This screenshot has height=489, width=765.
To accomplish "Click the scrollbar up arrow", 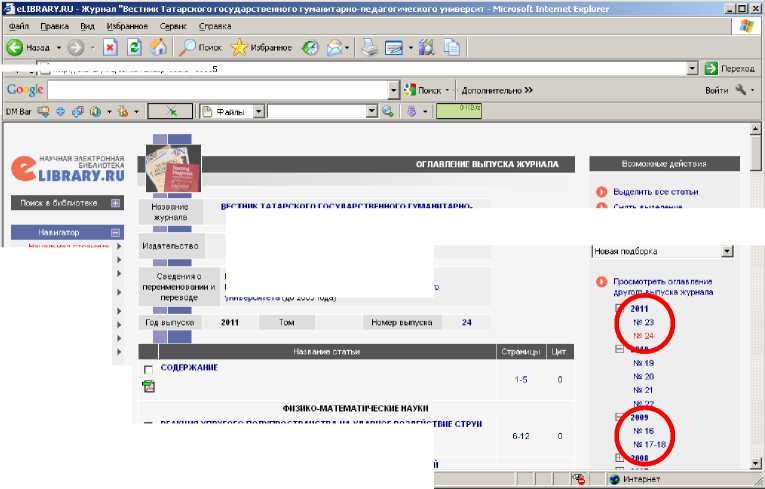I will [756, 129].
